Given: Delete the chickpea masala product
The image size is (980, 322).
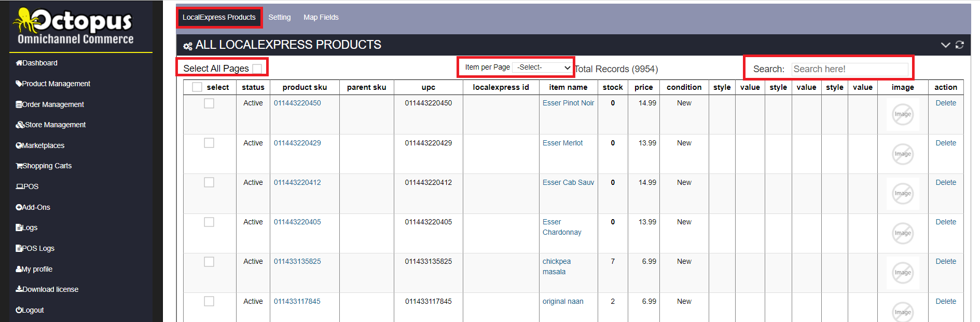Looking at the screenshot, I should tap(946, 261).
